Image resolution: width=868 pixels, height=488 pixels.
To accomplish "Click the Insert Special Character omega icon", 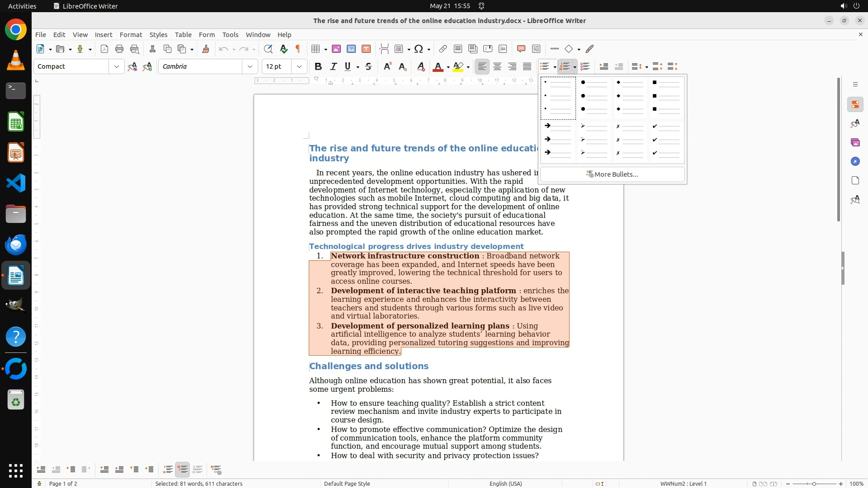I will tap(419, 49).
